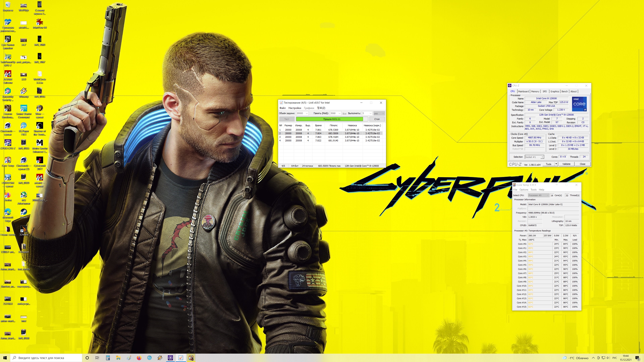Open Calculator from the taskbar

(108, 358)
